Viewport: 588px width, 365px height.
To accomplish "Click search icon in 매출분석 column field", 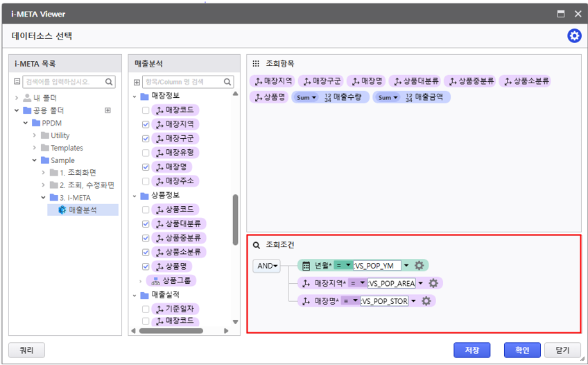I will point(227,82).
